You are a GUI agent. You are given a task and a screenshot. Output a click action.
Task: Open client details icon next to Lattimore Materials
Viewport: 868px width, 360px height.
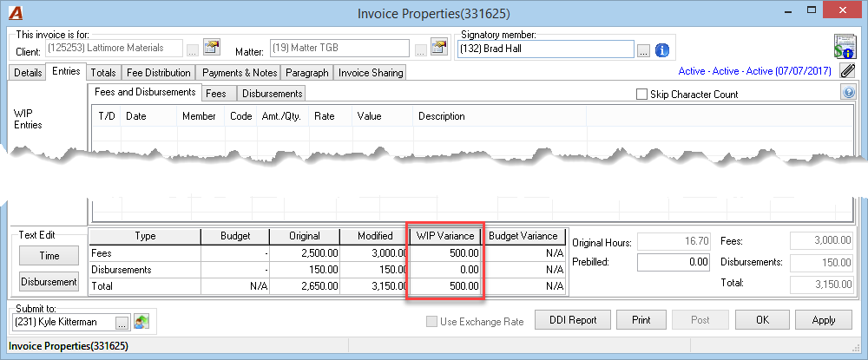click(212, 48)
